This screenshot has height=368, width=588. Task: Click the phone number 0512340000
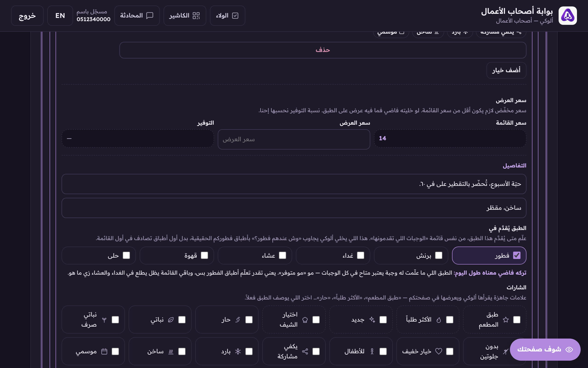click(x=93, y=19)
